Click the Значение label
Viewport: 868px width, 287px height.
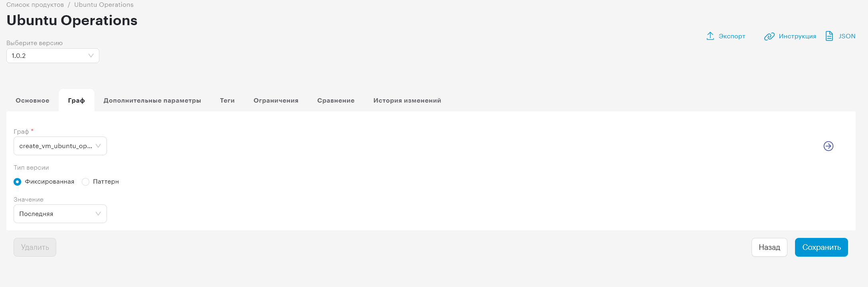pyautogui.click(x=28, y=200)
